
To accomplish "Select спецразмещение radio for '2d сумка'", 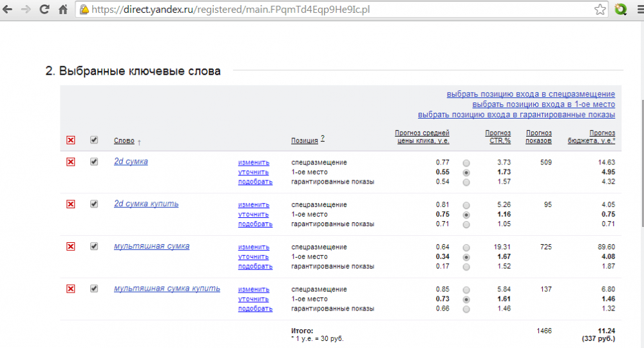I will [466, 163].
